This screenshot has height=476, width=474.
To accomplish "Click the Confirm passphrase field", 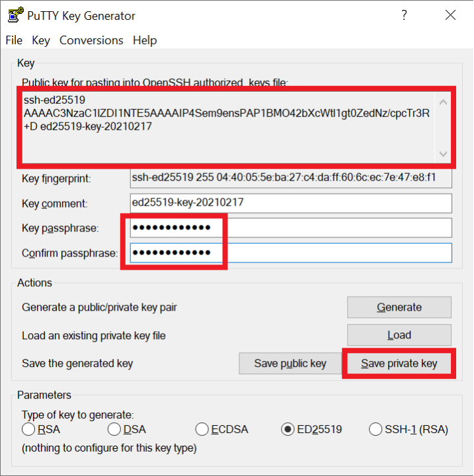I will [x=291, y=253].
